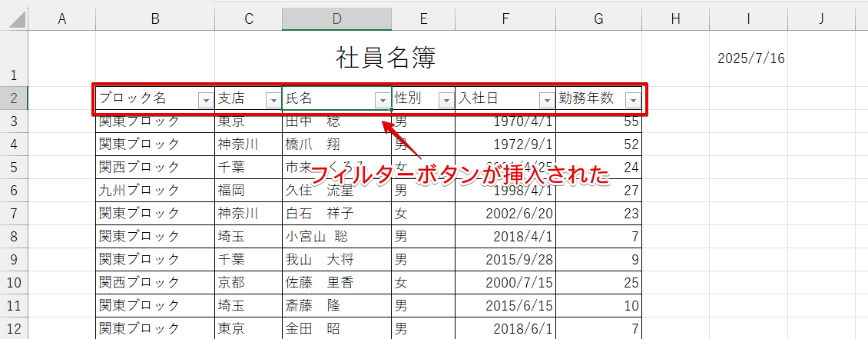The width and height of the screenshot is (868, 339).
Task: Select the 勤務年数 cell with value 23
Action: [x=599, y=213]
